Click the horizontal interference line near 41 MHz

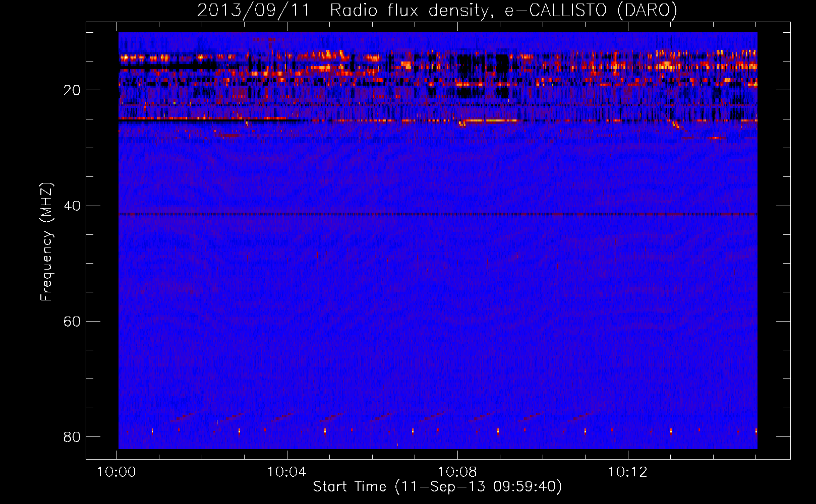tap(438, 214)
